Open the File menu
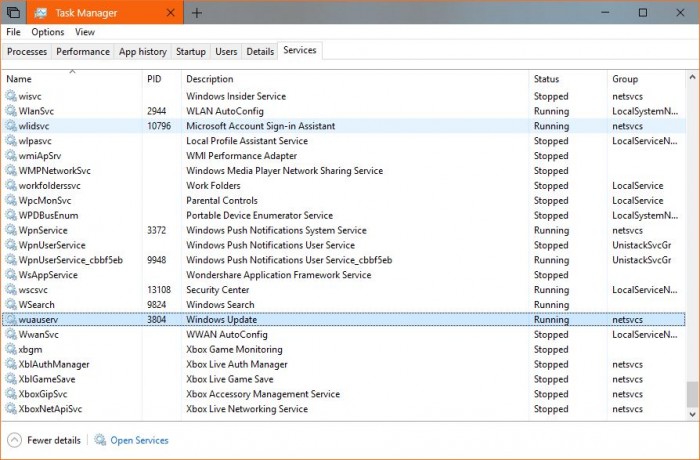 (13, 32)
